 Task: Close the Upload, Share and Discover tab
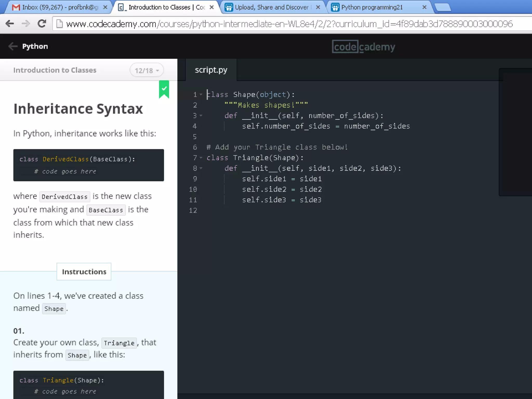[318, 7]
